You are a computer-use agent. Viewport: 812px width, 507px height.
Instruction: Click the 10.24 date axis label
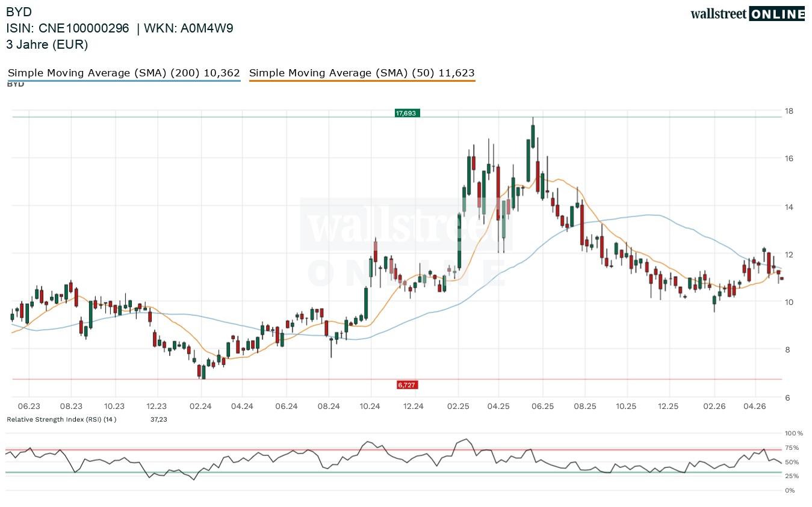371,407
